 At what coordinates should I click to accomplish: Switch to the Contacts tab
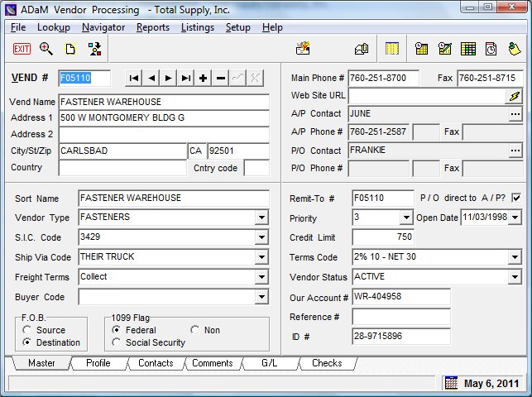[x=156, y=363]
